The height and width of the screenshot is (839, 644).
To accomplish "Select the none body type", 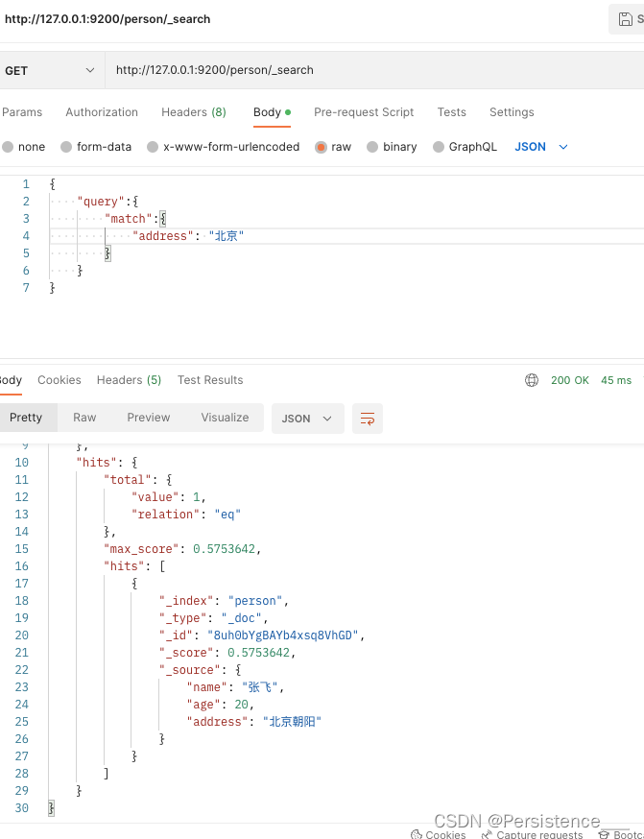I will click(24, 147).
